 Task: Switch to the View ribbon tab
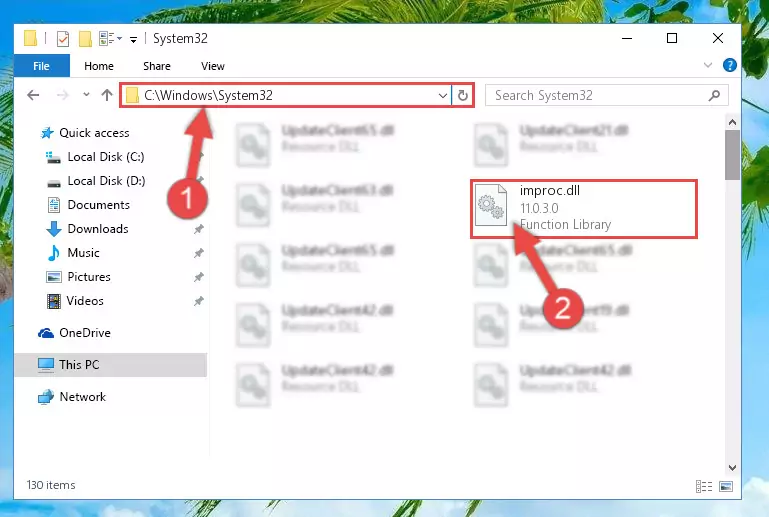(x=212, y=66)
